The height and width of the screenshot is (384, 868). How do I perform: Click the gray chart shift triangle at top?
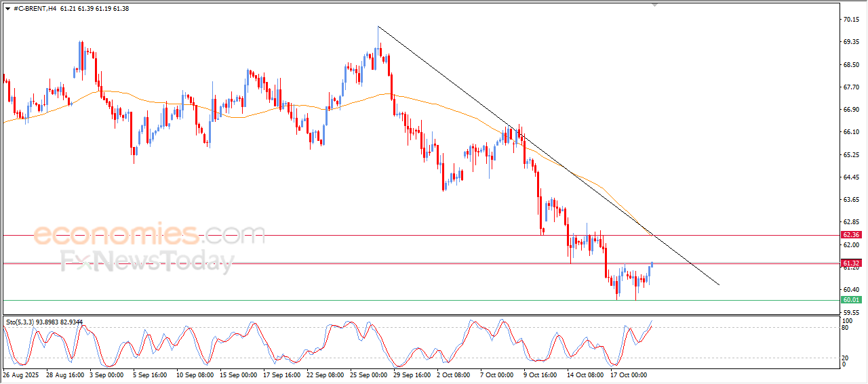tap(654, 4)
